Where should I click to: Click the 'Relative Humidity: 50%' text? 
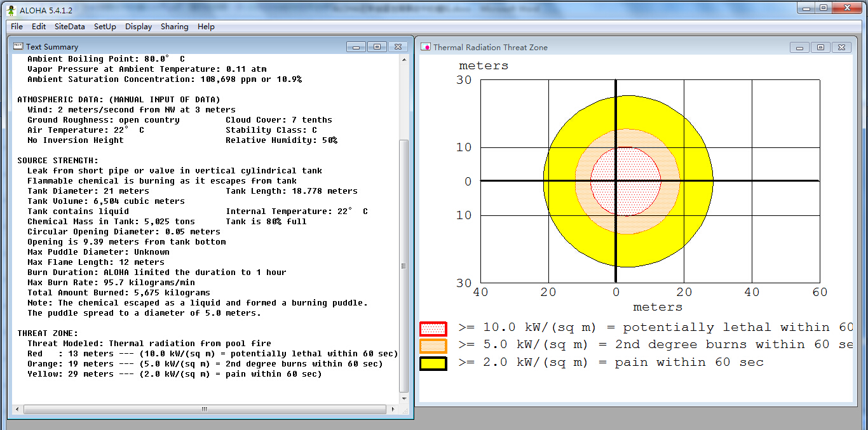pos(281,140)
